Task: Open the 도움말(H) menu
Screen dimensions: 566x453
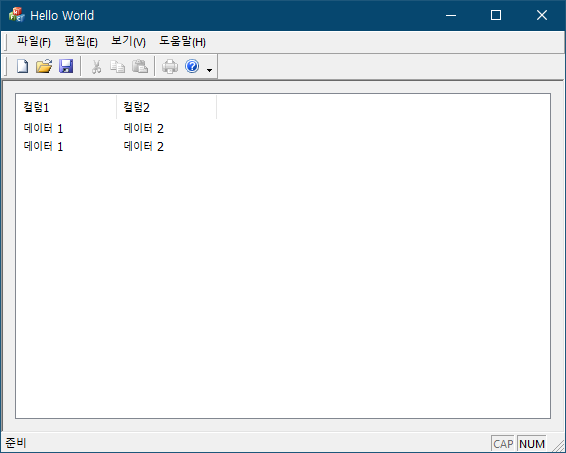Action: pos(183,42)
